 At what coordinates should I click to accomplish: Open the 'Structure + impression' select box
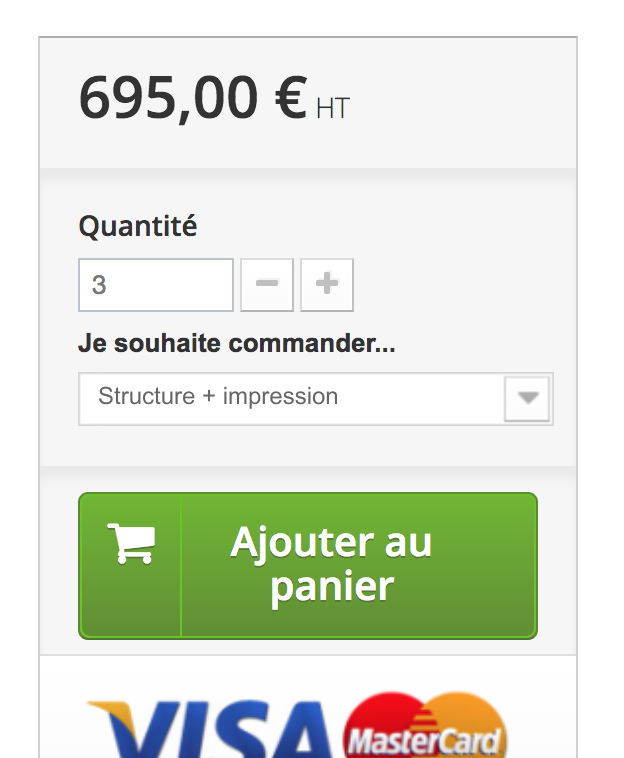pos(316,399)
